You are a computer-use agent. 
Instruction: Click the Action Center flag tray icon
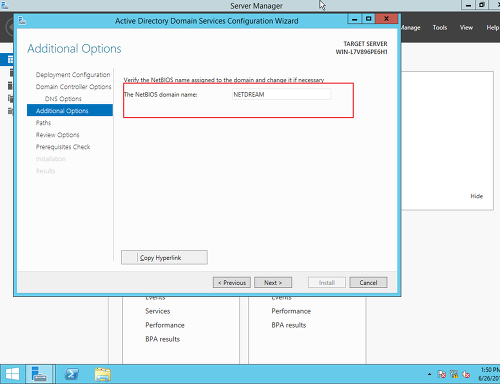[442, 374]
